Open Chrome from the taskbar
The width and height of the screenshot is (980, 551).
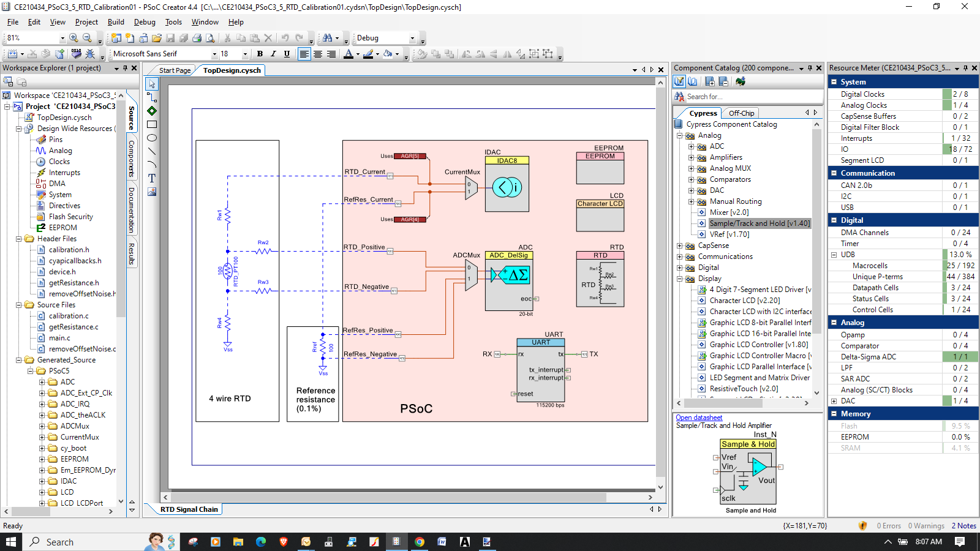click(x=420, y=542)
